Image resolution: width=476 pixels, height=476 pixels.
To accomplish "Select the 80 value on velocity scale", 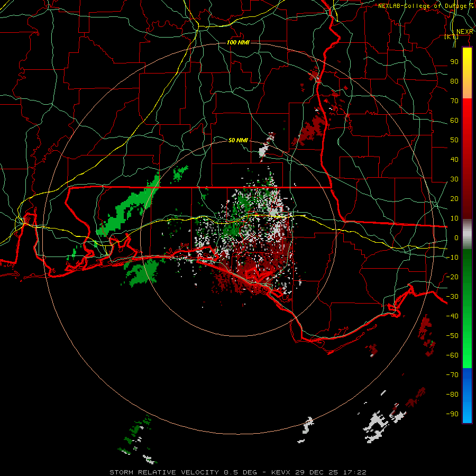I will (x=454, y=81).
